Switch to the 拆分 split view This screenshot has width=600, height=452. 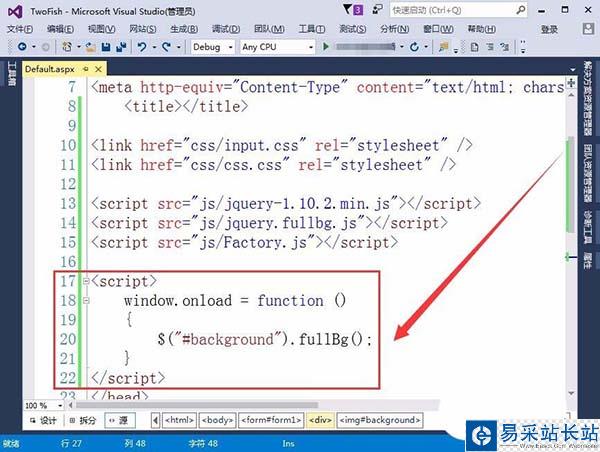point(83,420)
